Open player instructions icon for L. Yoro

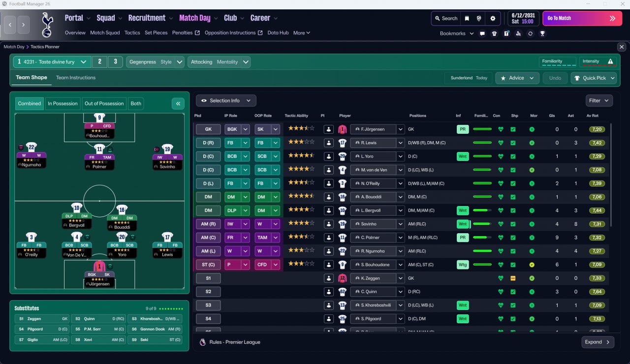(x=328, y=156)
